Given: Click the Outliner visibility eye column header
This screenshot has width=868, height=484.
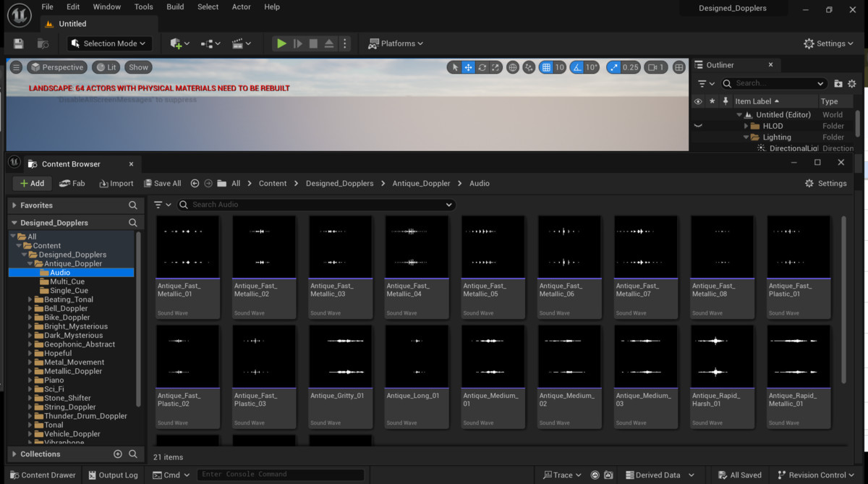Looking at the screenshot, I should pos(698,101).
